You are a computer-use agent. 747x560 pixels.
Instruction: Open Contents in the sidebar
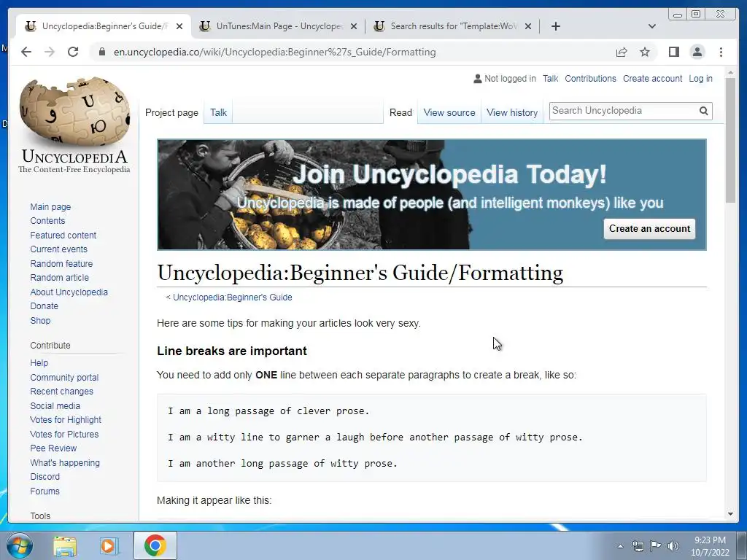[47, 221]
